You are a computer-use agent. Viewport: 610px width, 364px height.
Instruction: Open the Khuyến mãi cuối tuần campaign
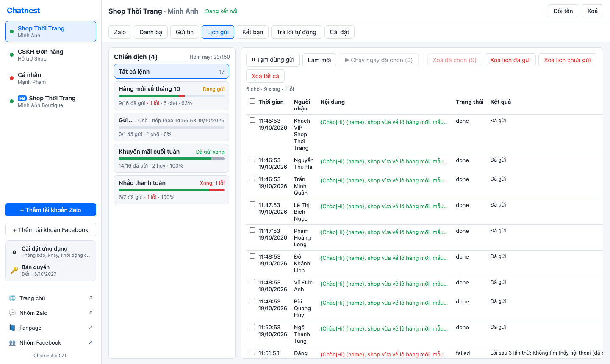172,158
